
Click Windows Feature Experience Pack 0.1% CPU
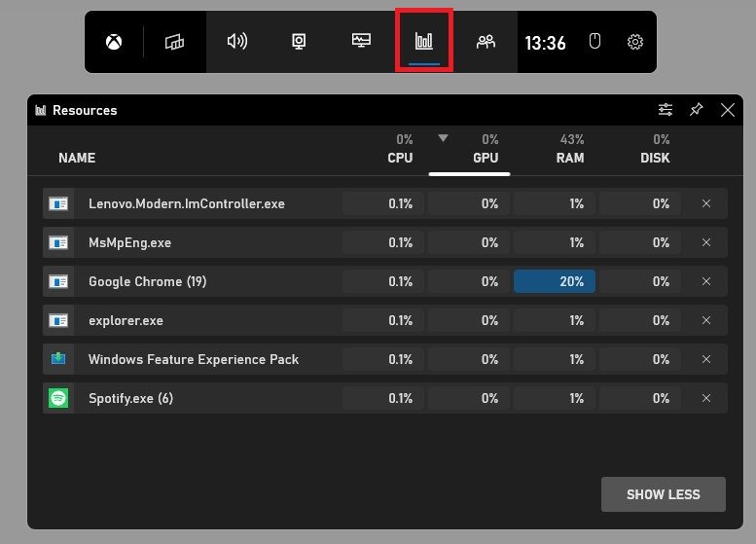tap(400, 359)
